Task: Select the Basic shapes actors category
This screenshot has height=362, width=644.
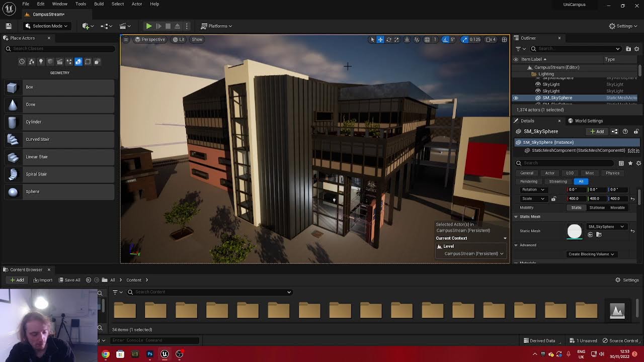Action: click(31, 61)
